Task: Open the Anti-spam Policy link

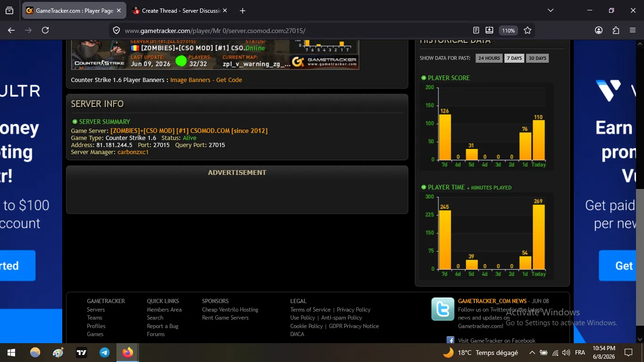Action: point(342,318)
